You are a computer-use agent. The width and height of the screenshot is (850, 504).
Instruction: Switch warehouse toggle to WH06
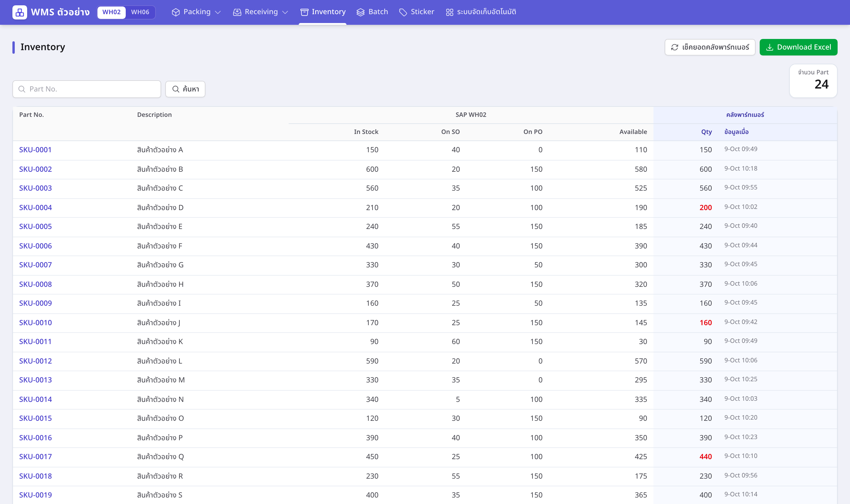[x=140, y=12]
